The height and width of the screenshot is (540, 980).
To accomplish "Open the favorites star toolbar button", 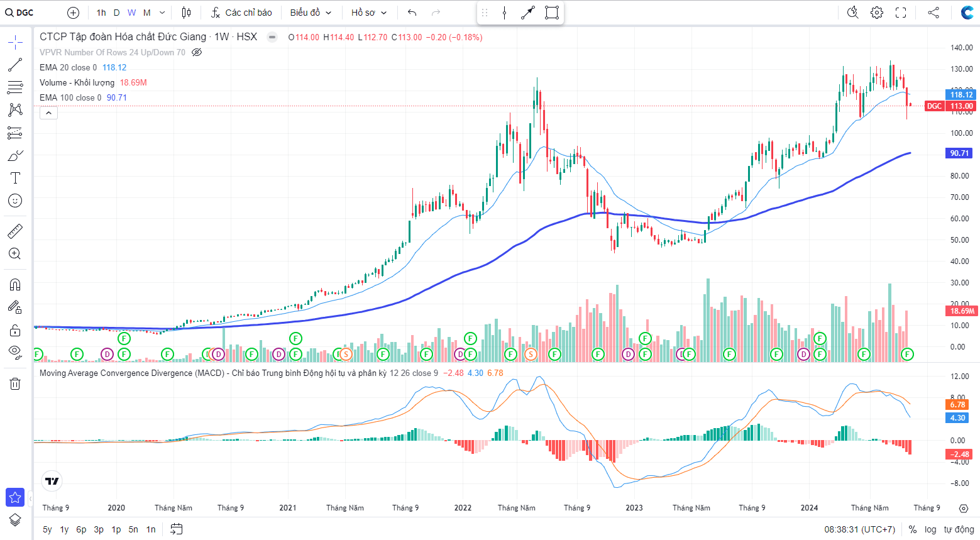I will point(15,497).
